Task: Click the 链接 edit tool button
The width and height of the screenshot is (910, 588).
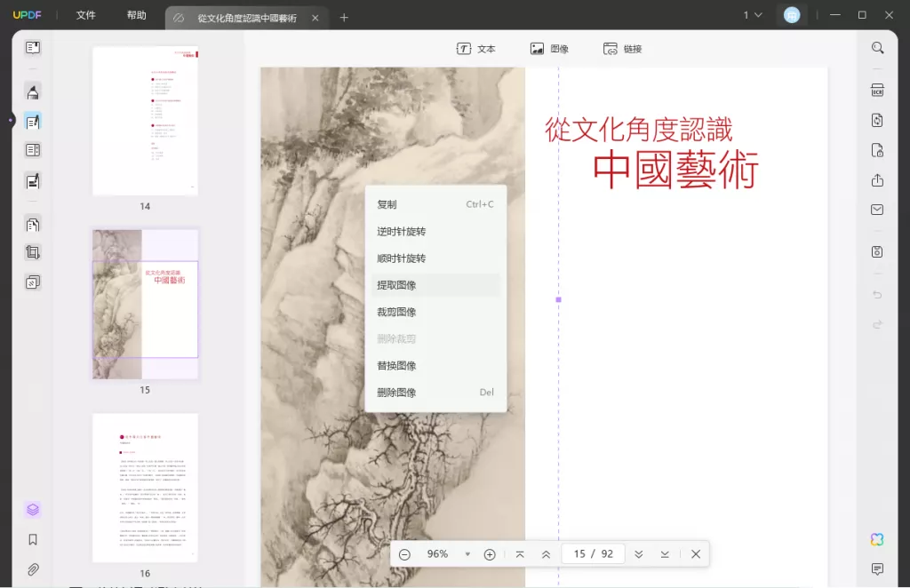Action: click(622, 49)
